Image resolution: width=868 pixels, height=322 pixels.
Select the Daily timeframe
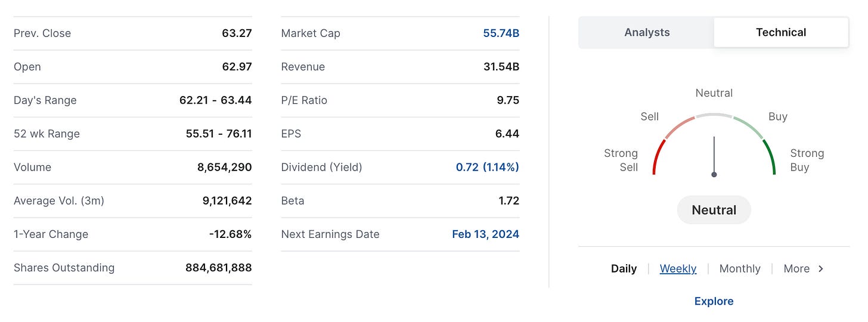[624, 268]
